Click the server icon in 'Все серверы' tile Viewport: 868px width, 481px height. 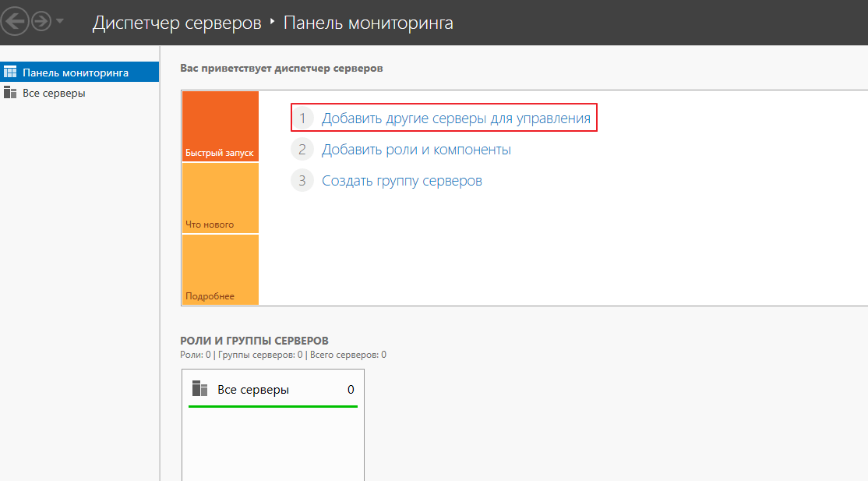coord(200,389)
